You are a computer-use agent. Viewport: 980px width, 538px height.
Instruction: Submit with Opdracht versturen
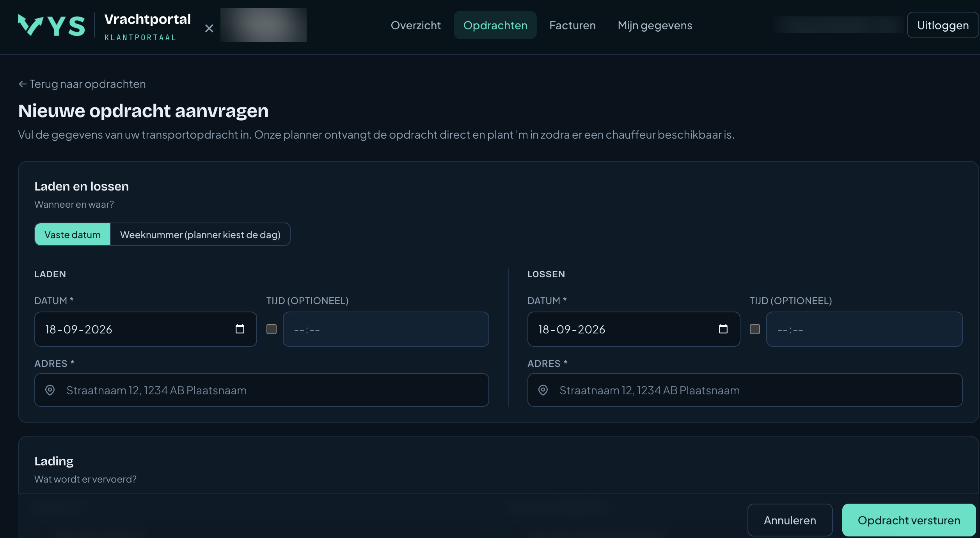[909, 520]
